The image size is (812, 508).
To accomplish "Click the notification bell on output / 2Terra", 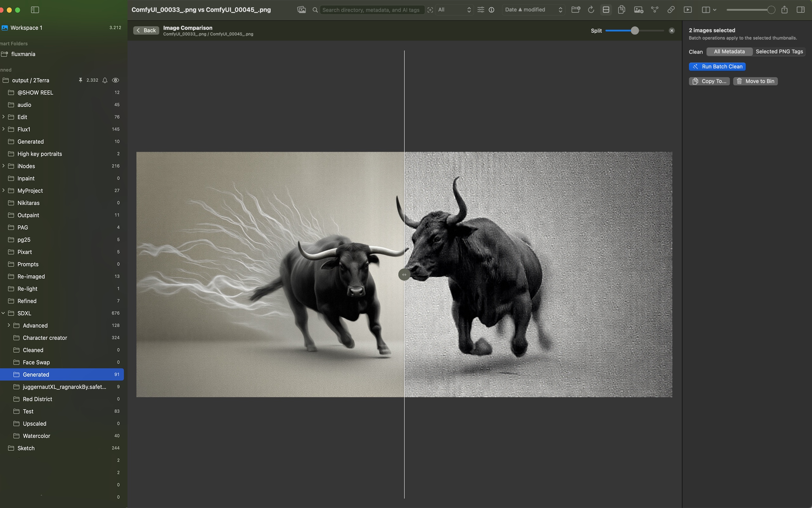I will tap(105, 80).
